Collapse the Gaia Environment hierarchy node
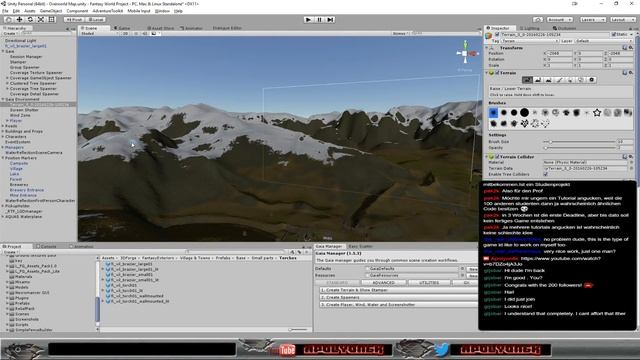The height and width of the screenshot is (360, 640). pos(3,99)
